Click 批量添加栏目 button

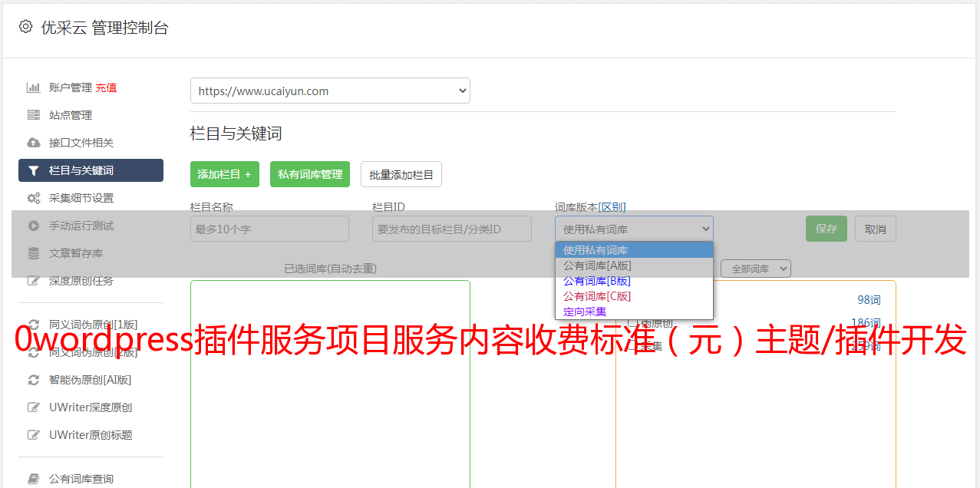(x=401, y=174)
